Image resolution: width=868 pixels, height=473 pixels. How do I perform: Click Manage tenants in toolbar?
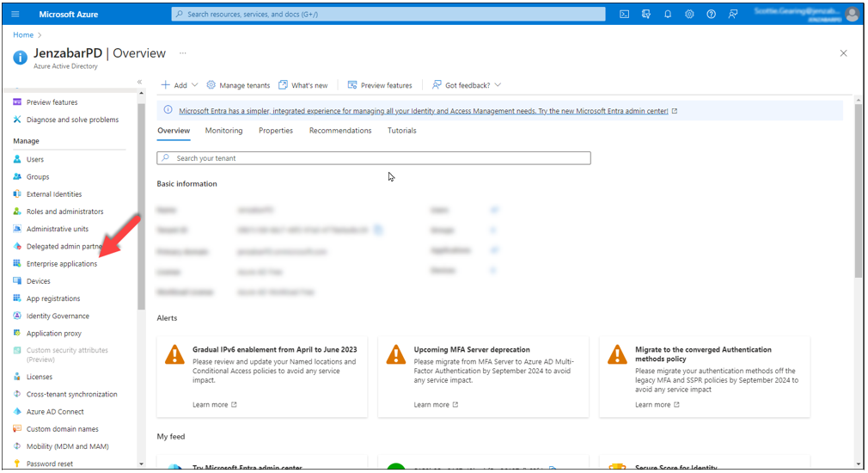pyautogui.click(x=238, y=85)
